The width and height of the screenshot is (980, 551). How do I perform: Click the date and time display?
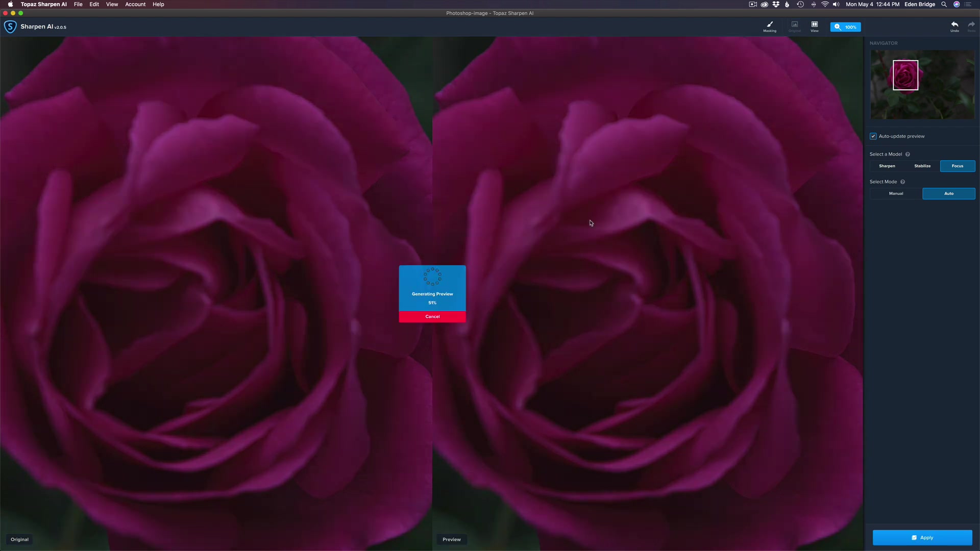[872, 4]
